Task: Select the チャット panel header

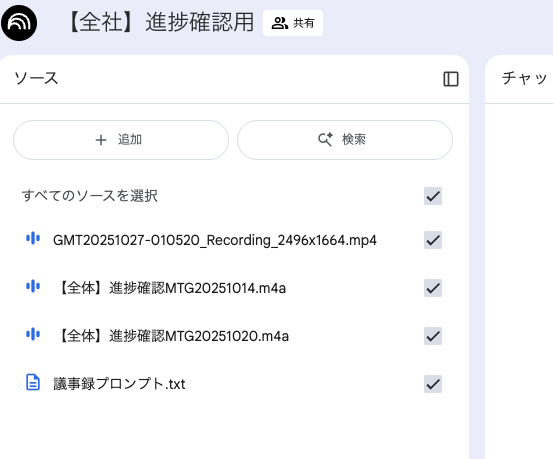Action: (524, 78)
